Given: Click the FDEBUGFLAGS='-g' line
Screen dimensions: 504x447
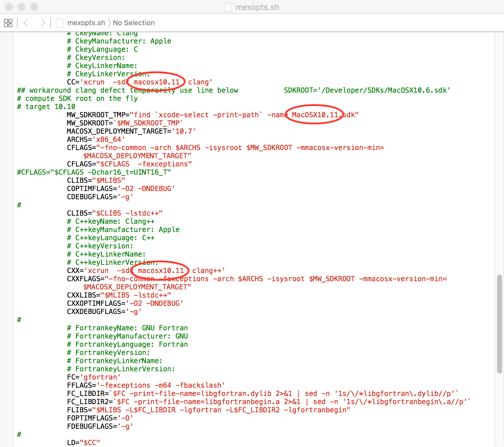Looking at the screenshot, I should click(100, 426).
